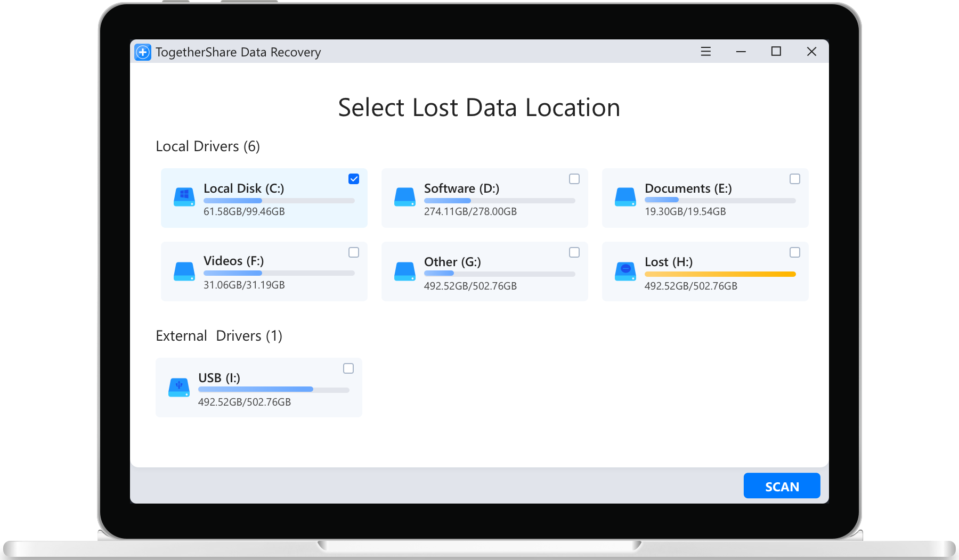Select the "USB (I:)" label

tap(220, 378)
